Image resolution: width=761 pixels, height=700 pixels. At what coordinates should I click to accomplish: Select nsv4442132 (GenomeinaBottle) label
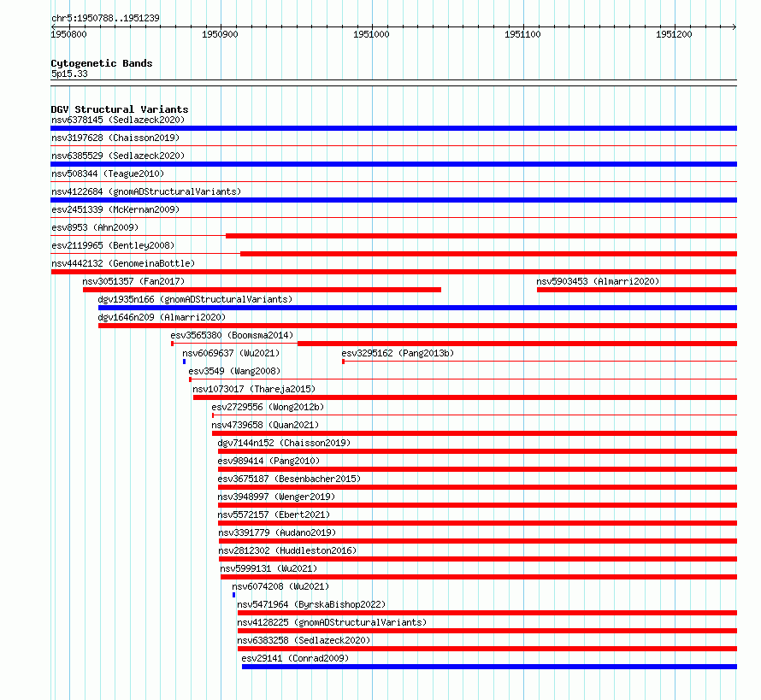[123, 263]
